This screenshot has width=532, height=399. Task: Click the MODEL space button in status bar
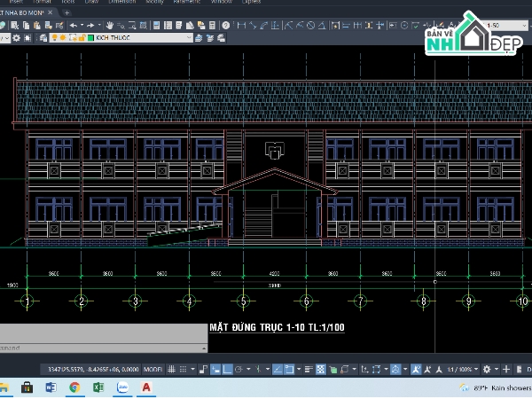click(x=153, y=368)
